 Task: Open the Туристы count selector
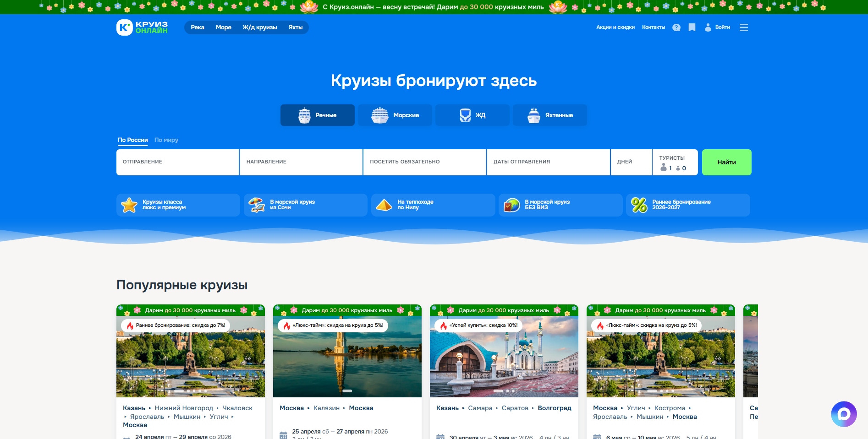tap(675, 163)
